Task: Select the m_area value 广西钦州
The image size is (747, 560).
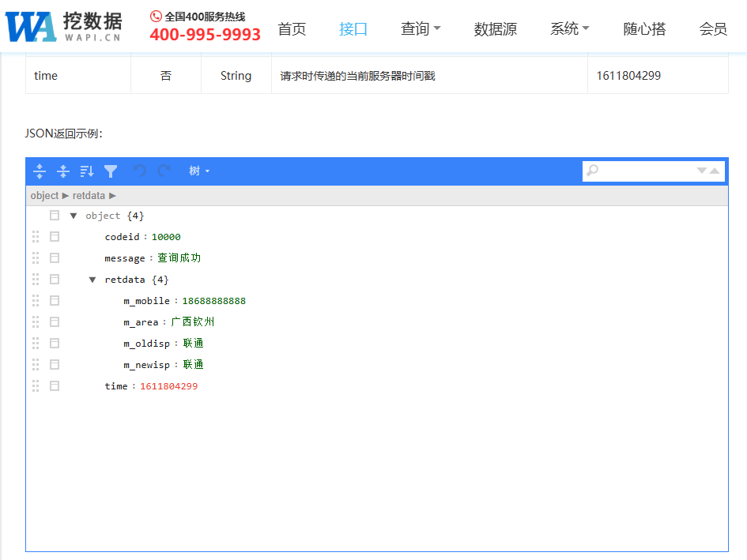Action: coord(192,322)
